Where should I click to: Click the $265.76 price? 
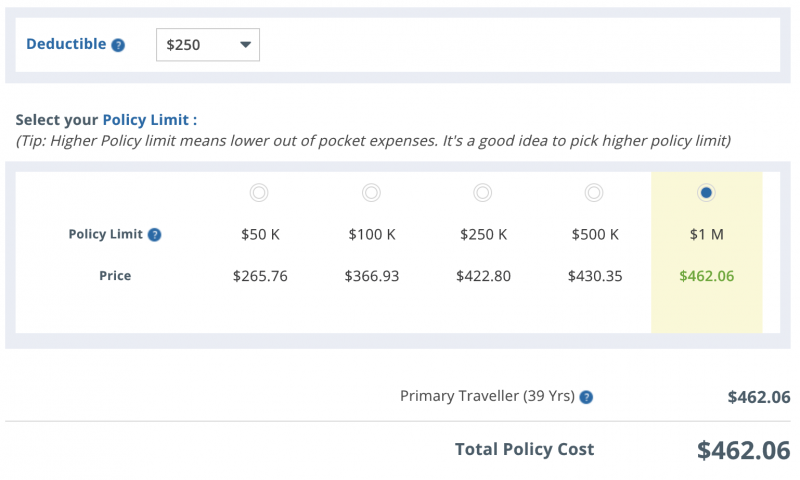260,276
